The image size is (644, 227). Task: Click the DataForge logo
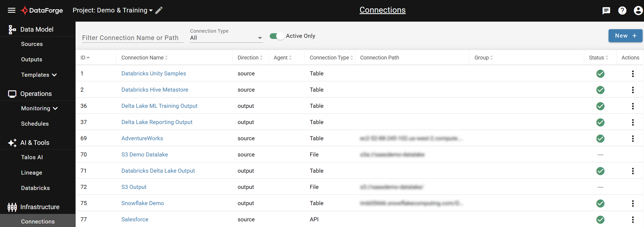point(41,10)
